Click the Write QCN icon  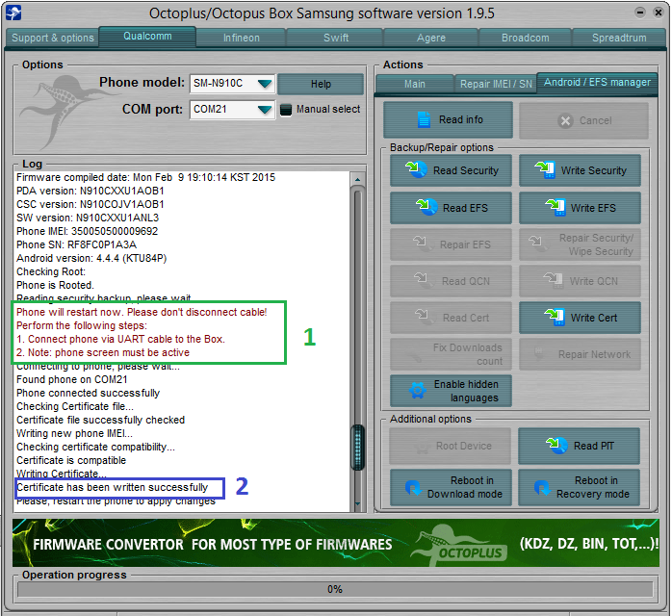pyautogui.click(x=554, y=281)
